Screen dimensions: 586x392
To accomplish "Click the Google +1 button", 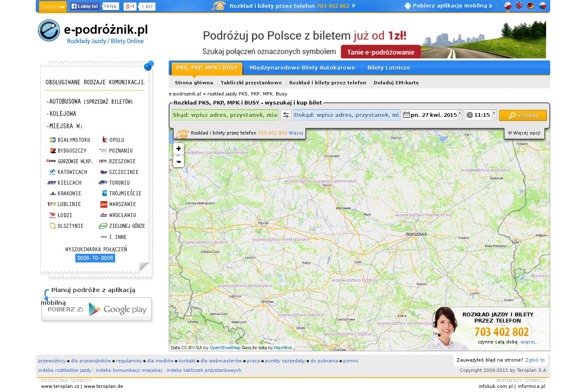I will coord(130,6).
